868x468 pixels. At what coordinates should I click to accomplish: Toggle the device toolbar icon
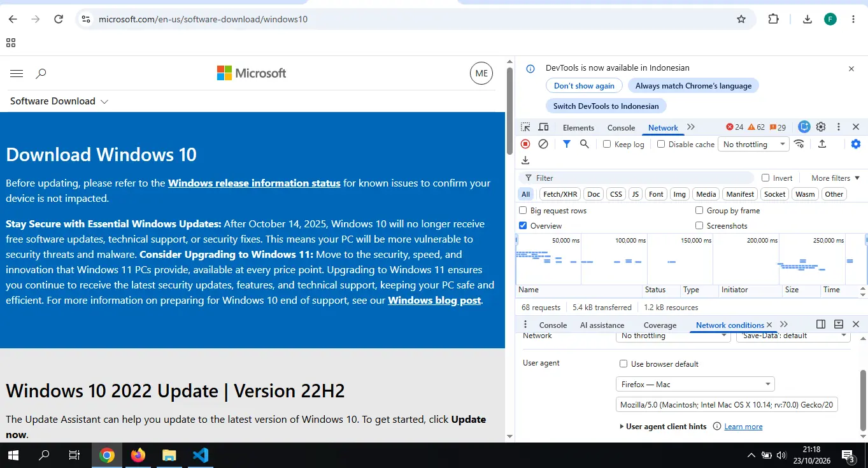(x=543, y=127)
